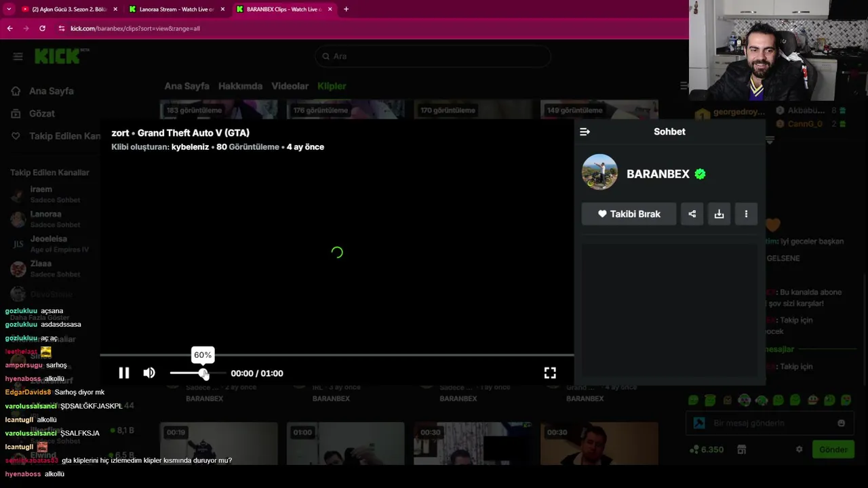
Task: Go to Ana Sayfa in the sidebar
Action: [51, 91]
